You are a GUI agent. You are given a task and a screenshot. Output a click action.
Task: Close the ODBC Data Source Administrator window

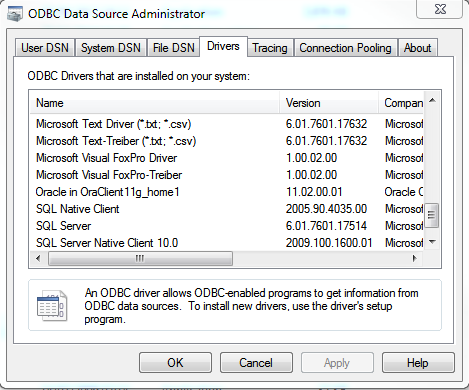[440, 9]
